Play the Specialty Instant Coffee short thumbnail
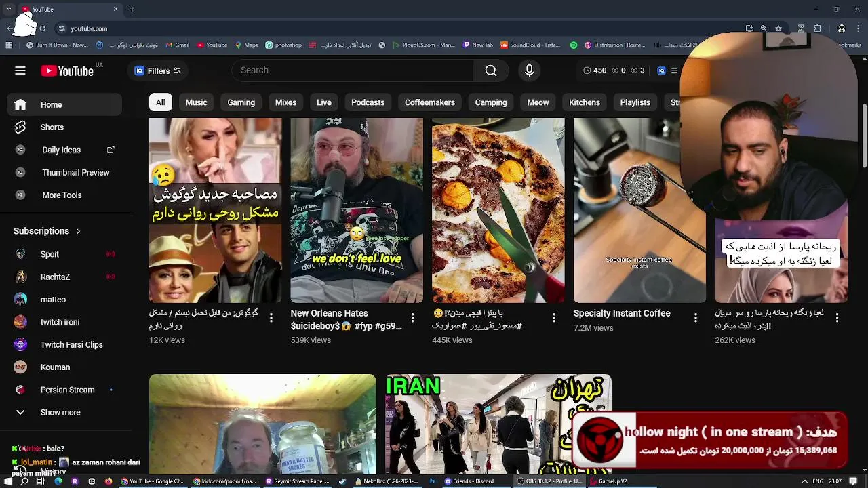Screen dimensions: 868x488 click(639, 210)
